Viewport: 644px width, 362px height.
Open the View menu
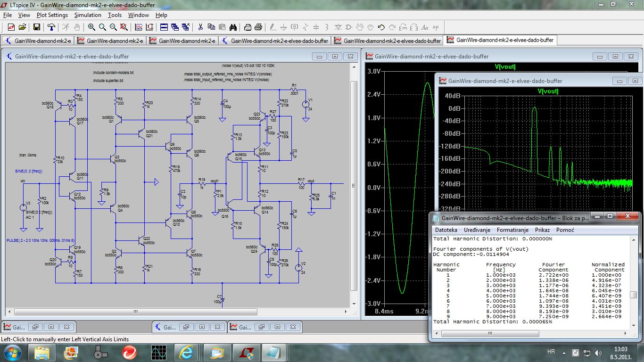pyautogui.click(x=24, y=15)
